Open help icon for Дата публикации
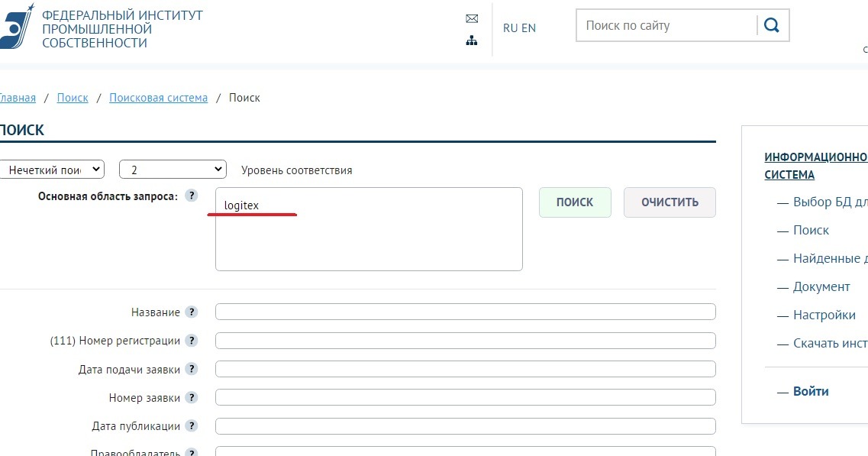This screenshot has height=456, width=868. pos(191,425)
